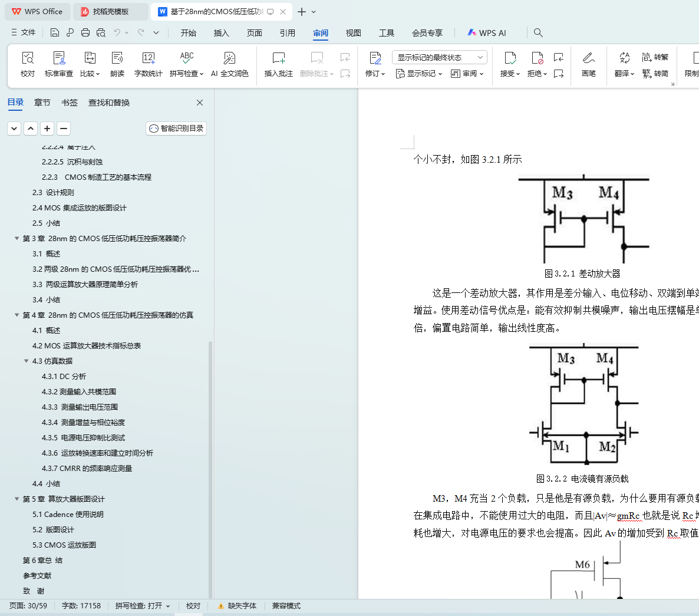Insert a comment with 插入批注

pos(279,64)
